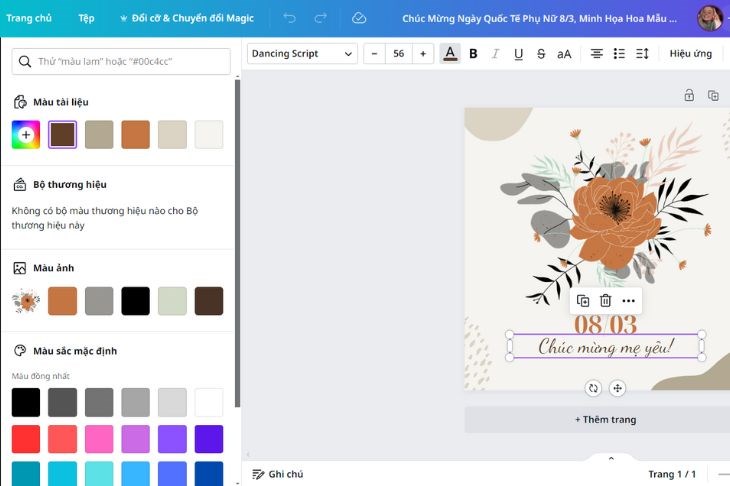Click the Thêm trang button
Screen dimensions: 730x486
point(605,420)
